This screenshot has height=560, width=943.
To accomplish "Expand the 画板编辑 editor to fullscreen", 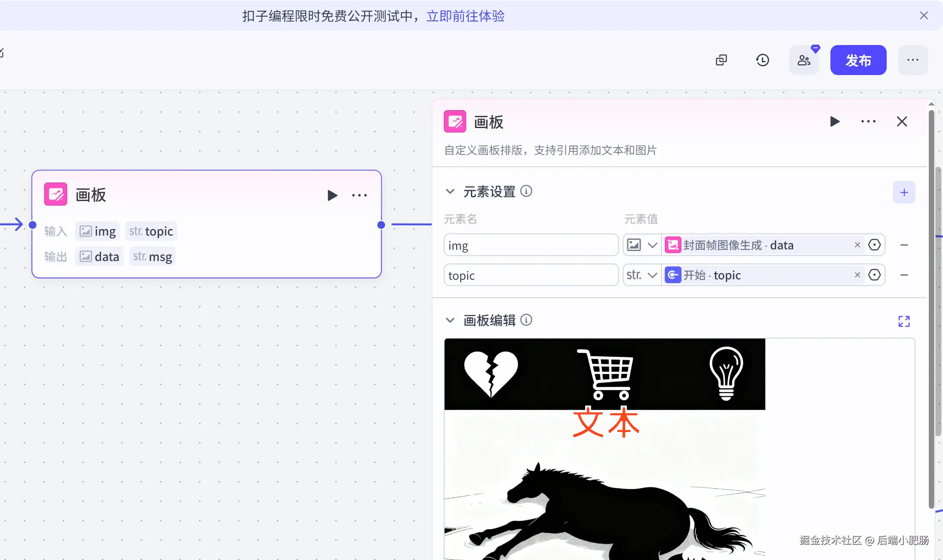I will pos(904,321).
